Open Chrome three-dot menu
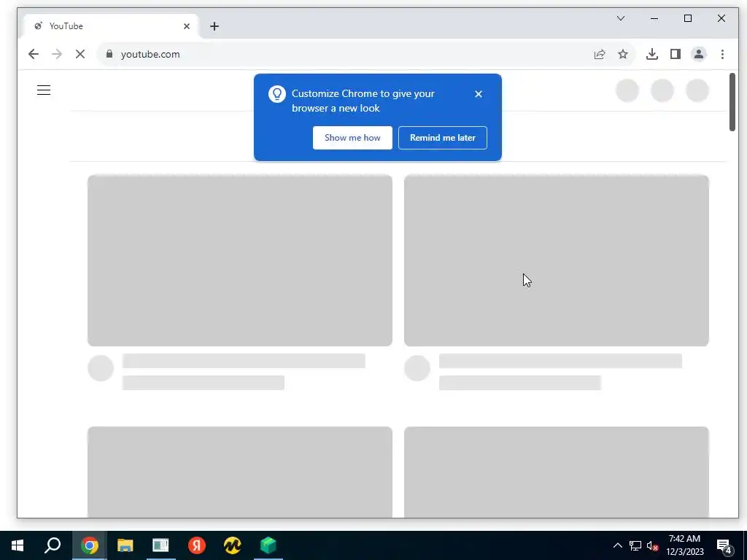 723,54
